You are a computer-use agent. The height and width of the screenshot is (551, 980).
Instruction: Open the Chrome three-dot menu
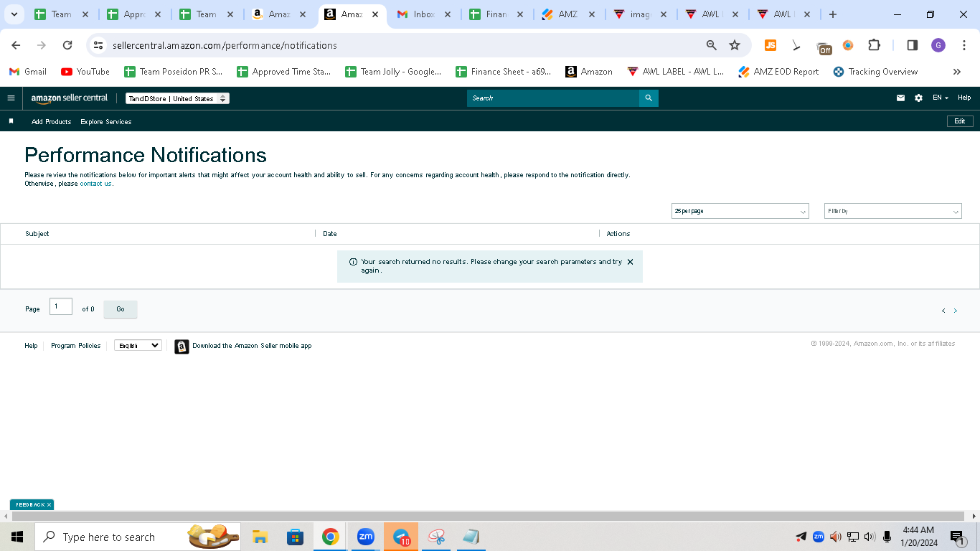[964, 45]
